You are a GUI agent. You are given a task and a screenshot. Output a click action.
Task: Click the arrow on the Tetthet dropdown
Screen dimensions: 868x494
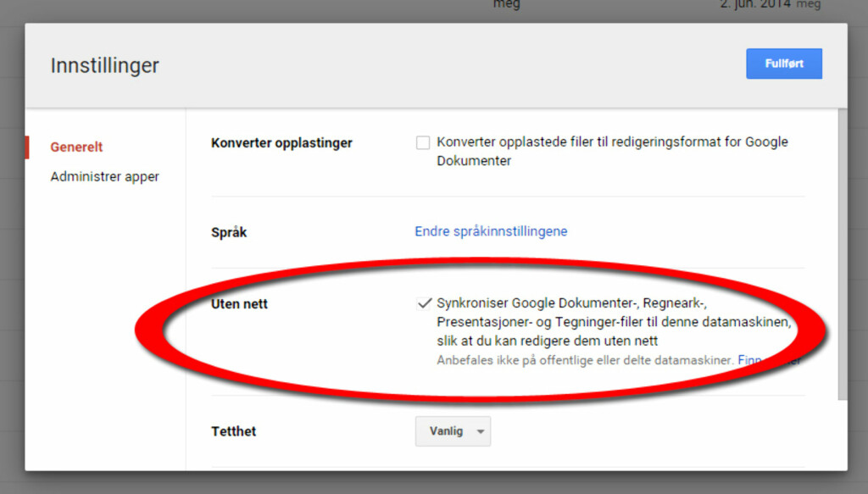(481, 431)
